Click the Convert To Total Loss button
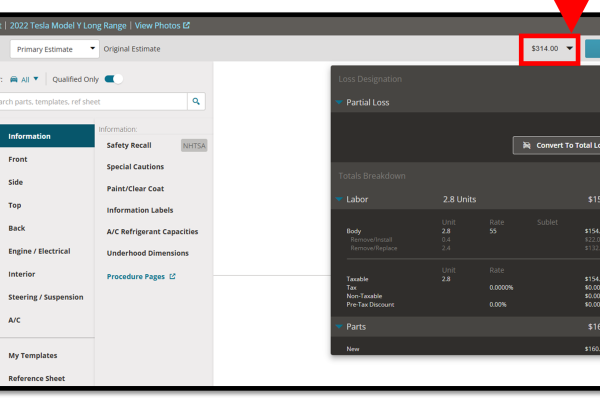 (x=556, y=145)
